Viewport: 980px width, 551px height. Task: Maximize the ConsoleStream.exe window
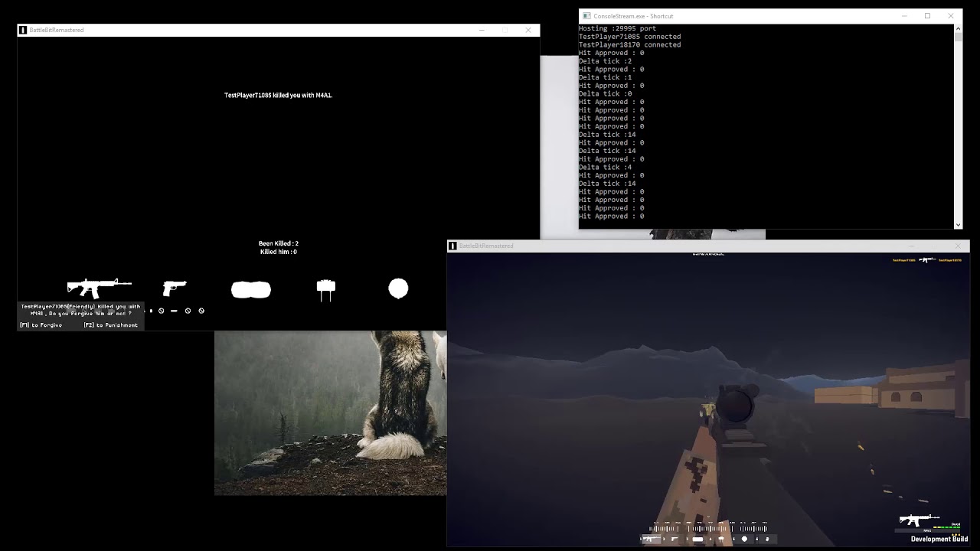point(927,16)
